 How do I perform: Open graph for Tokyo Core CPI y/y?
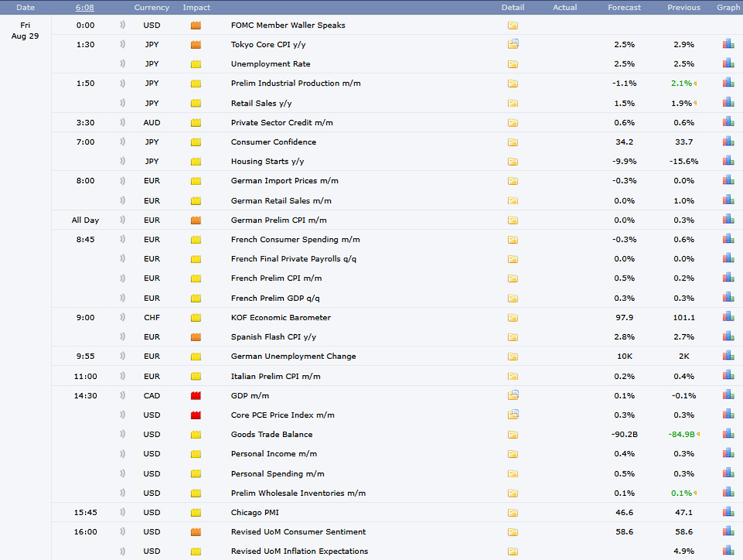[x=728, y=44]
